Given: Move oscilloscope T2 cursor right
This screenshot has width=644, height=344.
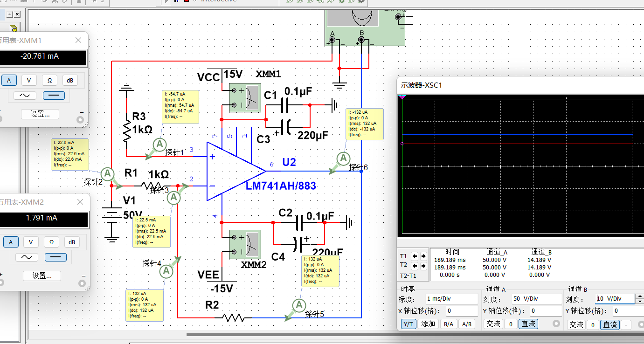Looking at the screenshot, I should pos(423,266).
